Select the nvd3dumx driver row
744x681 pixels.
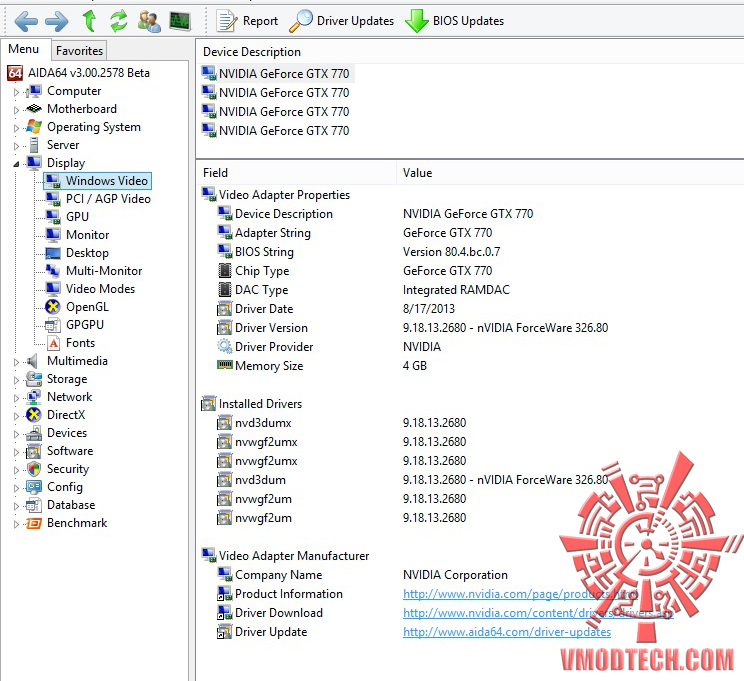[x=341, y=423]
